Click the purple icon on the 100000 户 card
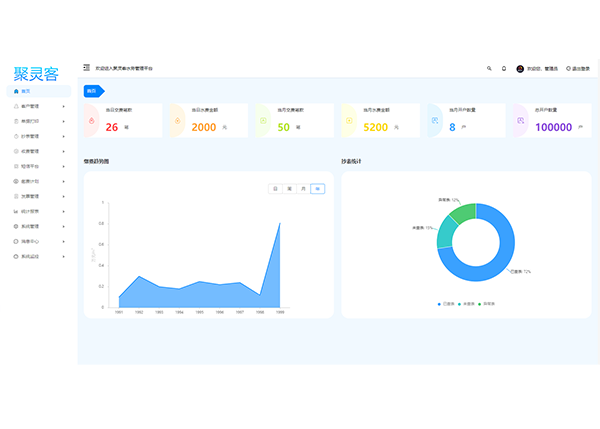The height and width of the screenshot is (429, 600). [x=521, y=121]
